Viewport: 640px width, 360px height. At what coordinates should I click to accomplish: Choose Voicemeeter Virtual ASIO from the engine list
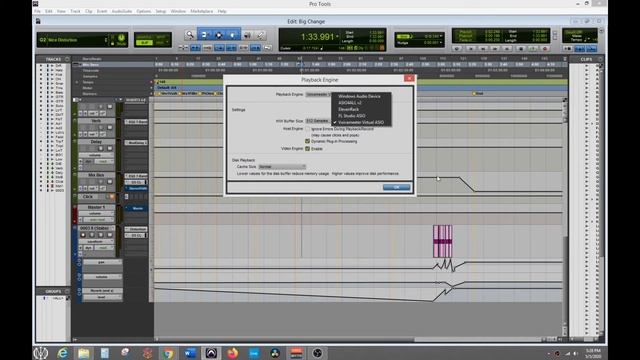pyautogui.click(x=361, y=122)
